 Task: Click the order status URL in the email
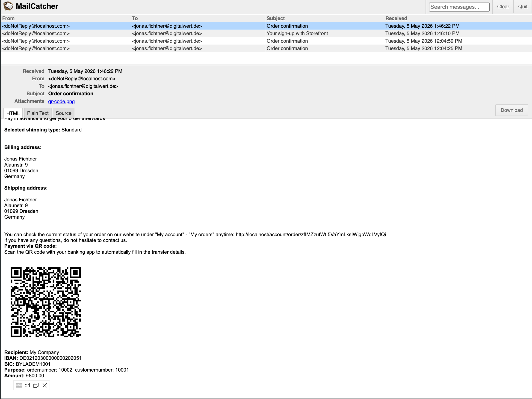coord(311,234)
